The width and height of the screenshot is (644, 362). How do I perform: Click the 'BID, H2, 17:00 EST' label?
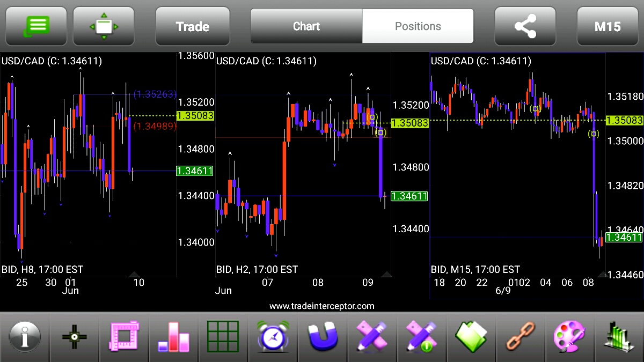(257, 269)
